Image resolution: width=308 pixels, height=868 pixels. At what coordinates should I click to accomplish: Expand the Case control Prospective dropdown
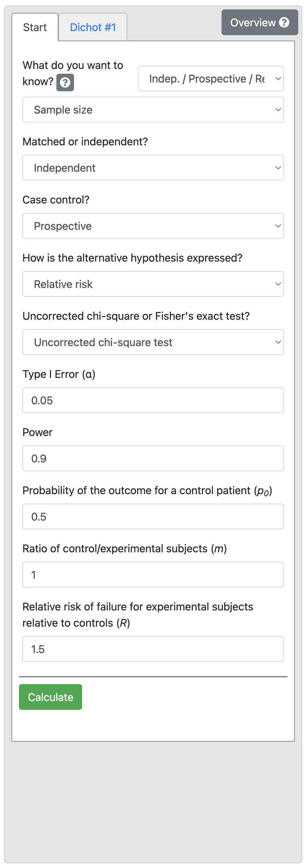click(153, 226)
